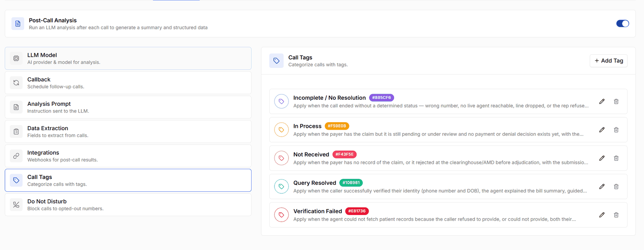Viewport: 644px width, 250px height.
Task: Delete the Incomplete / No Resolution tag
Action: (616, 101)
